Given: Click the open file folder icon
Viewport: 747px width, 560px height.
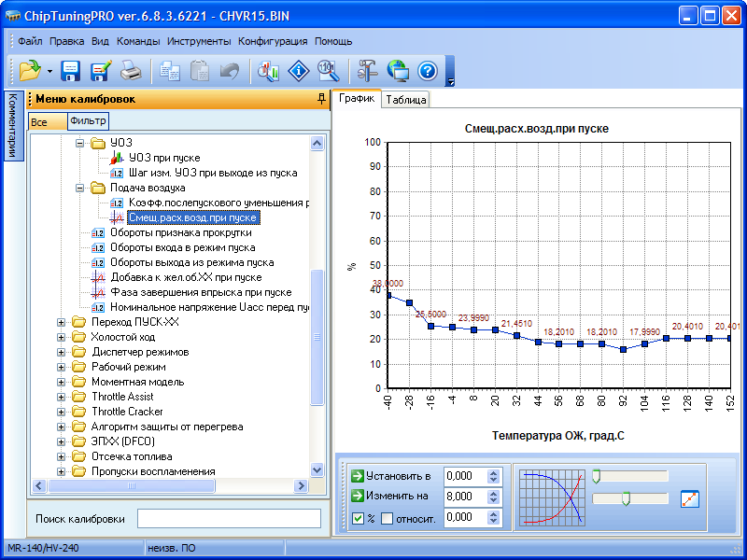Looking at the screenshot, I should pos(29,70).
